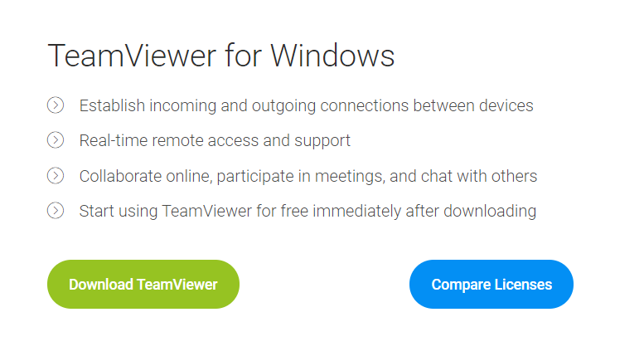Click arrow icon beside Real-time remote access
Screen dimensions: 644x361
pos(56,140)
